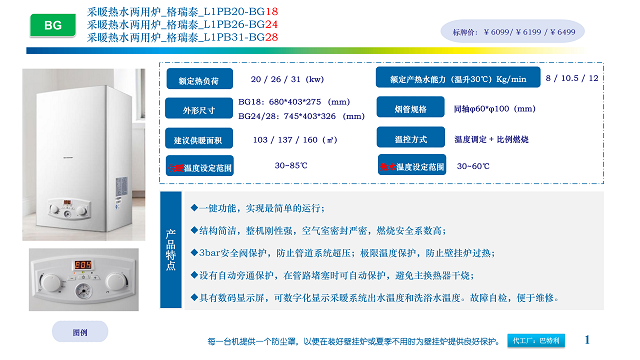640x360 pixels.
Task: Click the 建议供暖面积 label
Action: click(x=199, y=139)
